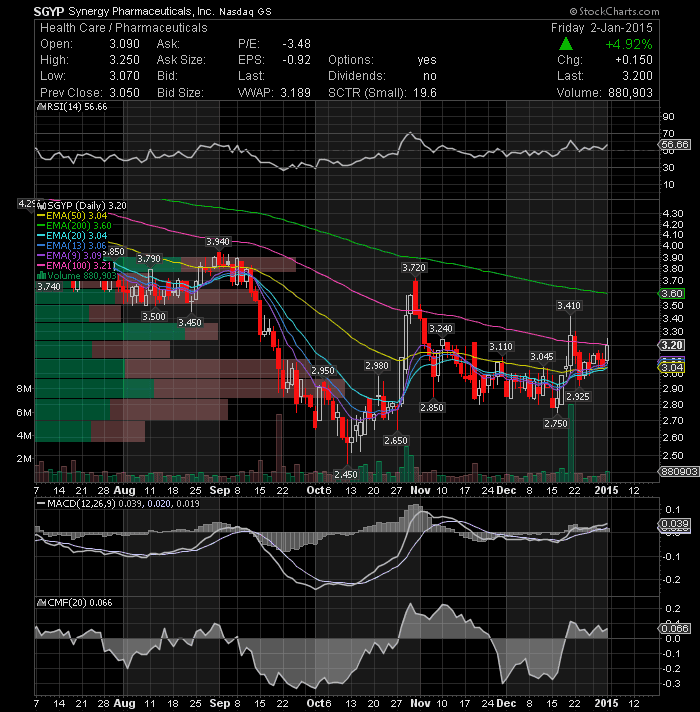Click the EMA(100) 3.21 legend text
The height and width of the screenshot is (712, 700).
coord(79,266)
